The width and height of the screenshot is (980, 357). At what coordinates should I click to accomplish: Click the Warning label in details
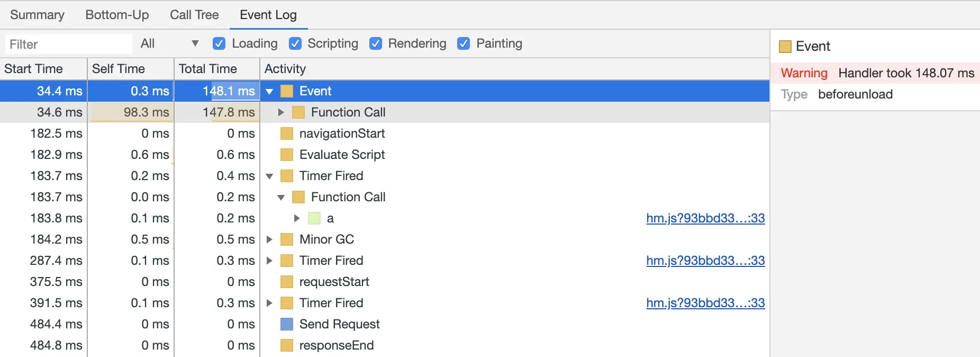coord(804,73)
